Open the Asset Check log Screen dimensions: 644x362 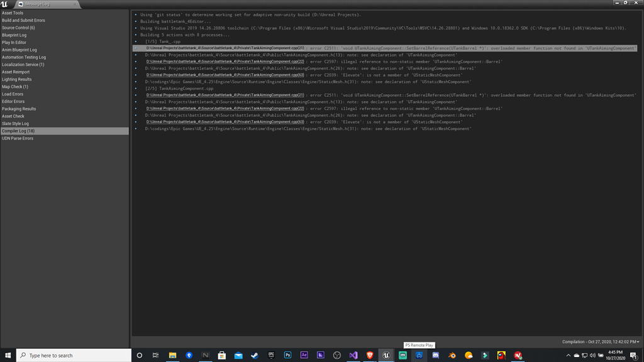pos(65,116)
